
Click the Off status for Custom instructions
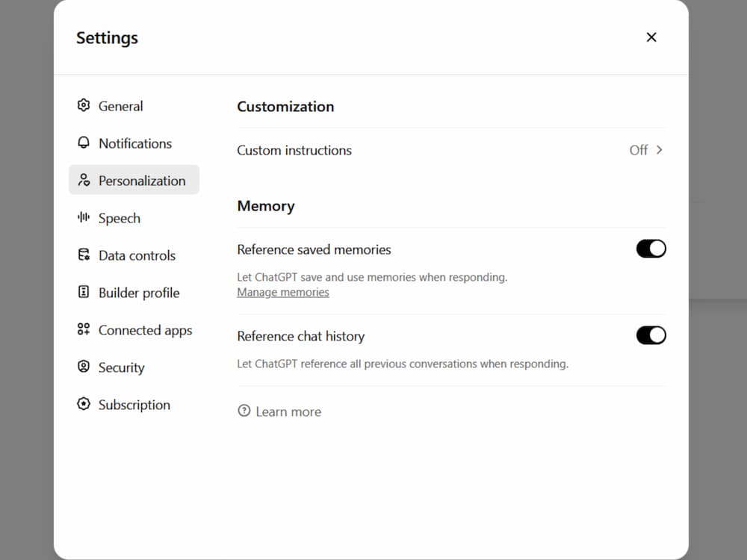point(638,150)
